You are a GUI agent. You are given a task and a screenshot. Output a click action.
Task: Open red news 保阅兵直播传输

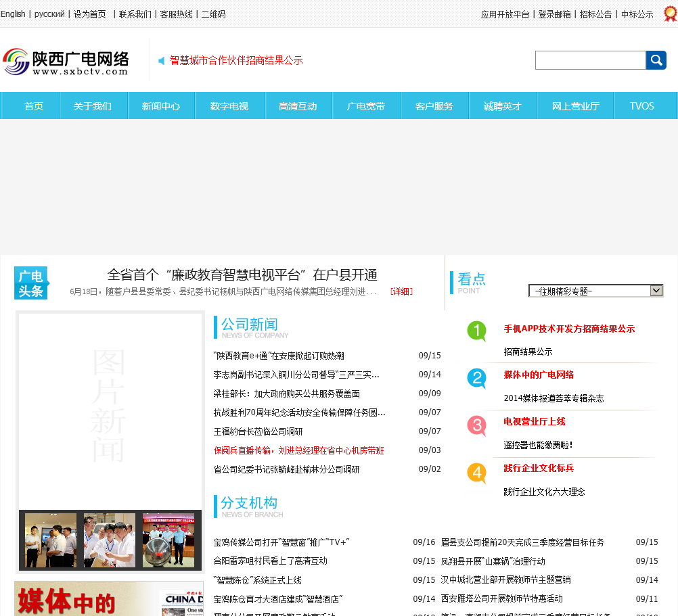(x=299, y=450)
